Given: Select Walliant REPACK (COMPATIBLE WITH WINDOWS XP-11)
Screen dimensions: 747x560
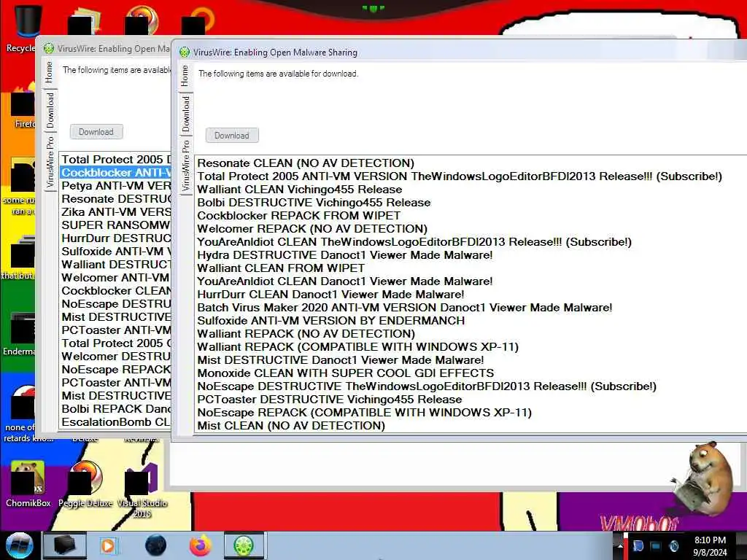Looking at the screenshot, I should (x=357, y=346).
